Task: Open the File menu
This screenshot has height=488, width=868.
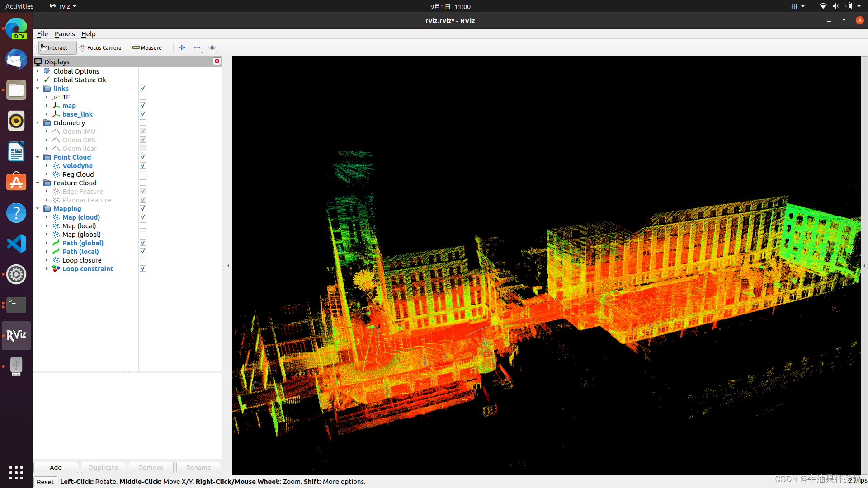Action: click(x=42, y=34)
